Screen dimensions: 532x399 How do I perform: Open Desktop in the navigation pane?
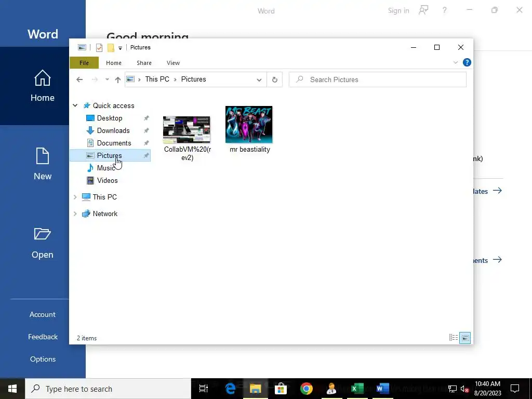point(110,118)
